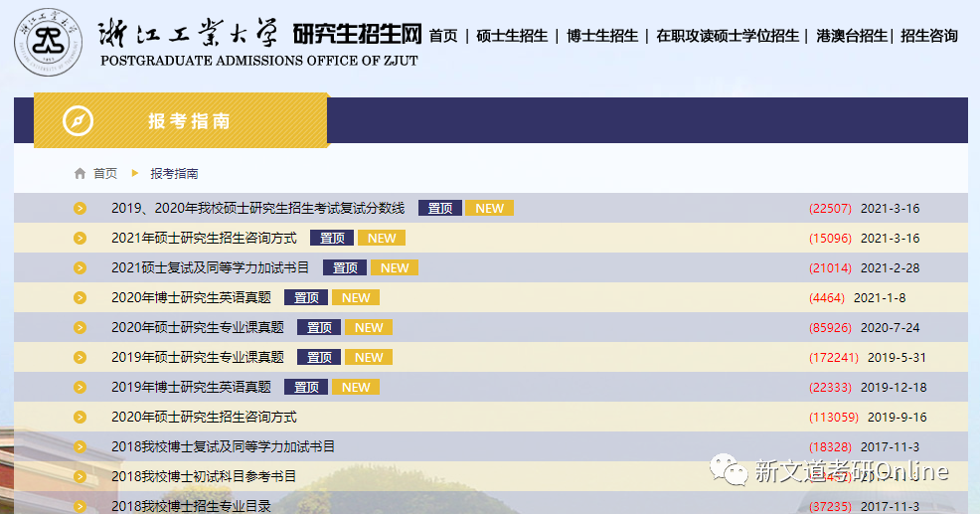This screenshot has width=980, height=514.
Task: Click the compass icon beside 报考指南
Action: (x=78, y=120)
